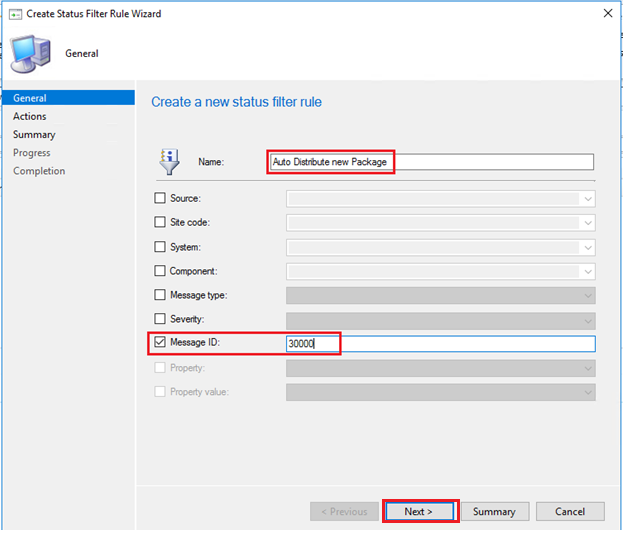Enable the Component checkbox
Screen dimensions: 624x533
coord(160,271)
